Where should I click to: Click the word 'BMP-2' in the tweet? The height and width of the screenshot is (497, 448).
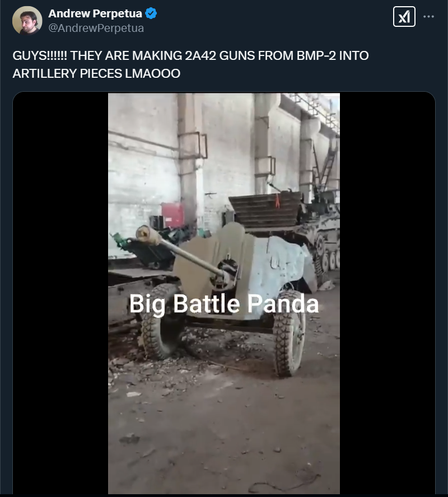click(316, 56)
